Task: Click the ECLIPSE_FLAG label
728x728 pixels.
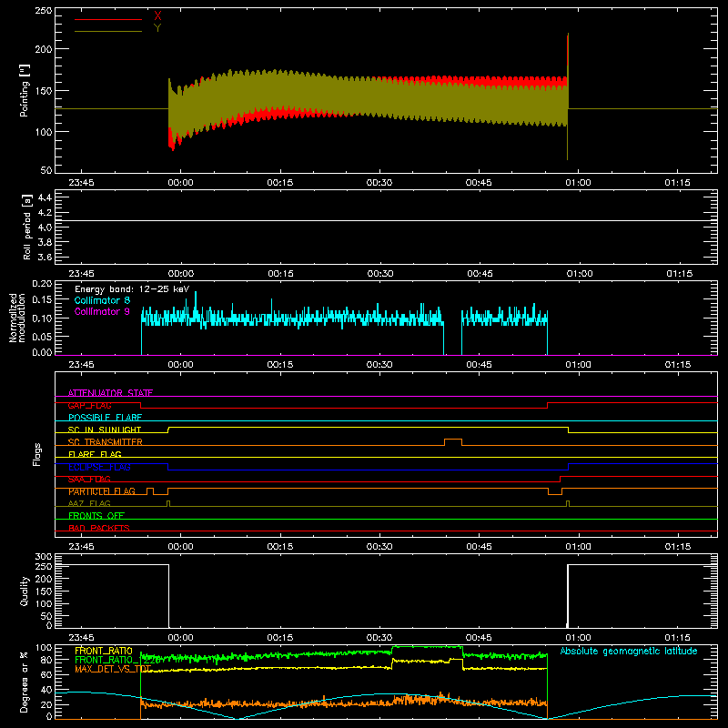Action: pyautogui.click(x=99, y=467)
